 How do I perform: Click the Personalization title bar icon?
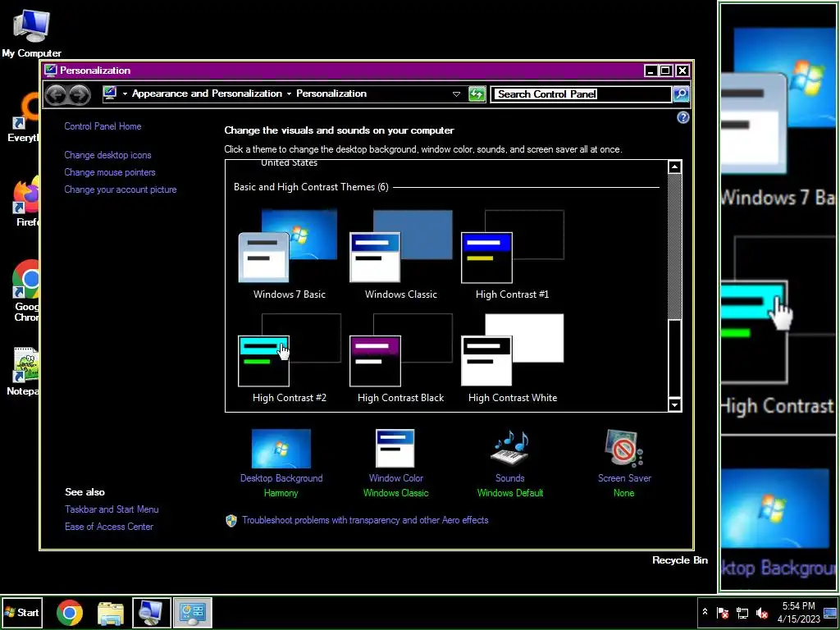51,71
